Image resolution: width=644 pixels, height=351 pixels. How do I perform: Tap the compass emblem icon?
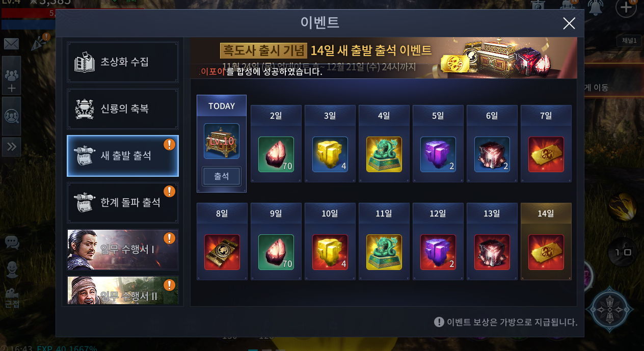(609, 309)
